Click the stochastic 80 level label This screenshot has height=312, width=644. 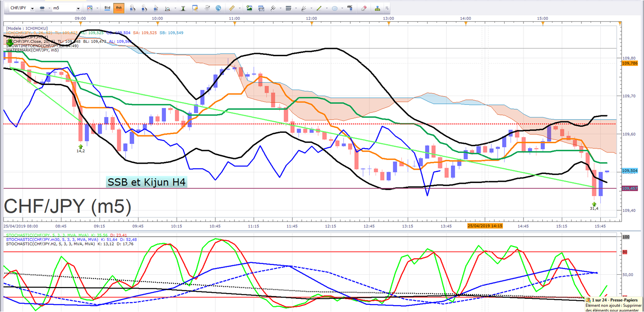click(625, 252)
